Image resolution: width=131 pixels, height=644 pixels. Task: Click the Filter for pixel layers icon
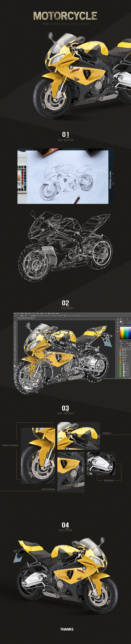[x=127, y=343]
